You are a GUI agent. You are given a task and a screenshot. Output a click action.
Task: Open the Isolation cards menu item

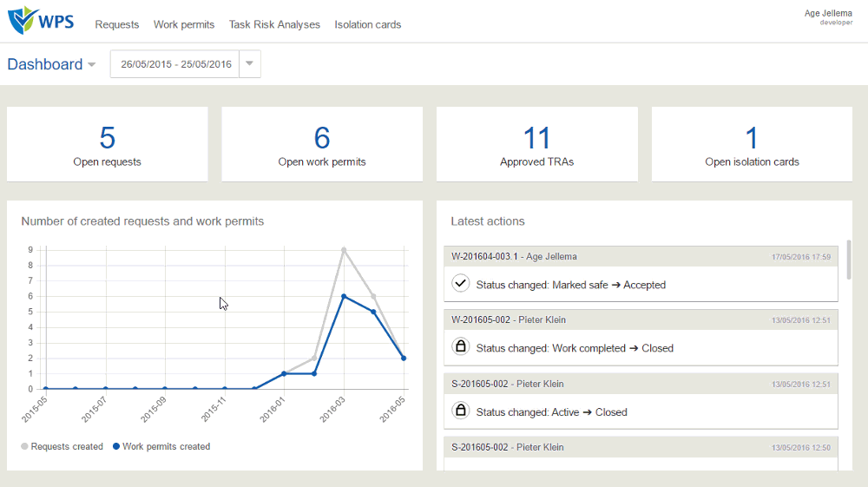368,24
